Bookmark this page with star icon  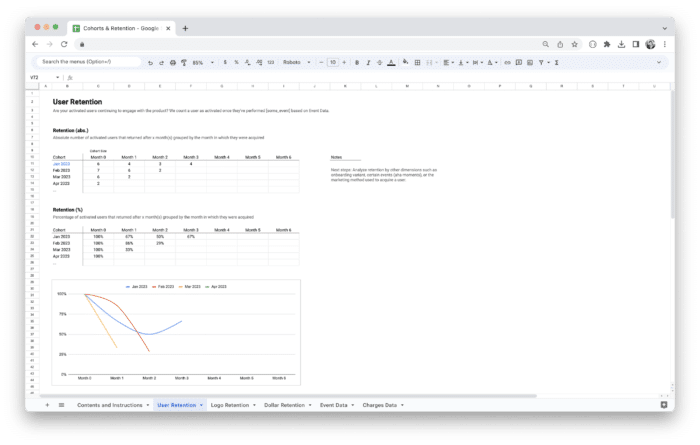pos(575,44)
